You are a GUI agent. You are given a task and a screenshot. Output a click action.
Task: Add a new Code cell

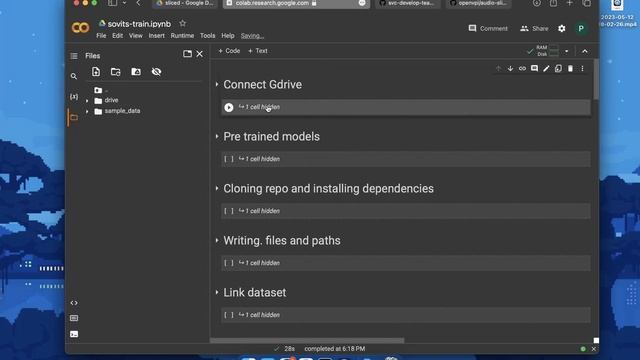point(229,51)
